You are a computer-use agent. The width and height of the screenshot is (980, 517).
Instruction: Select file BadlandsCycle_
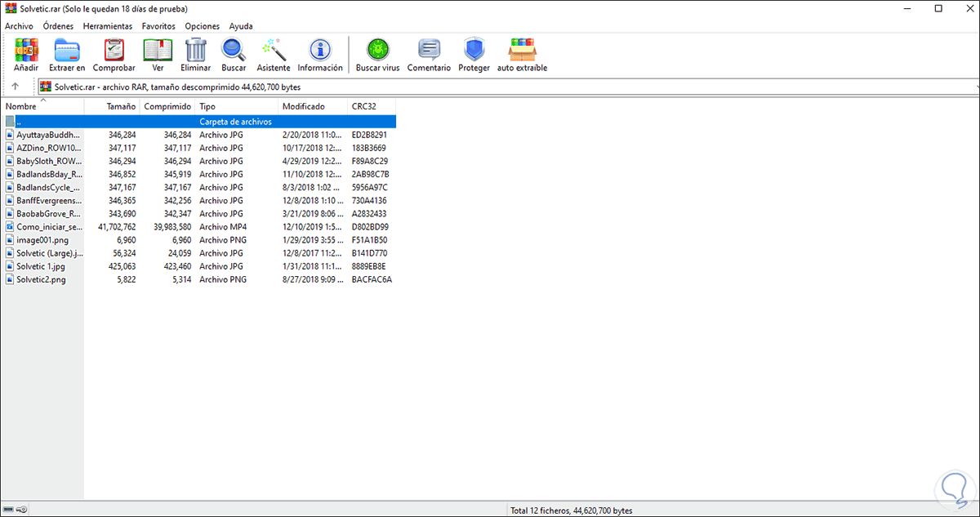(49, 187)
